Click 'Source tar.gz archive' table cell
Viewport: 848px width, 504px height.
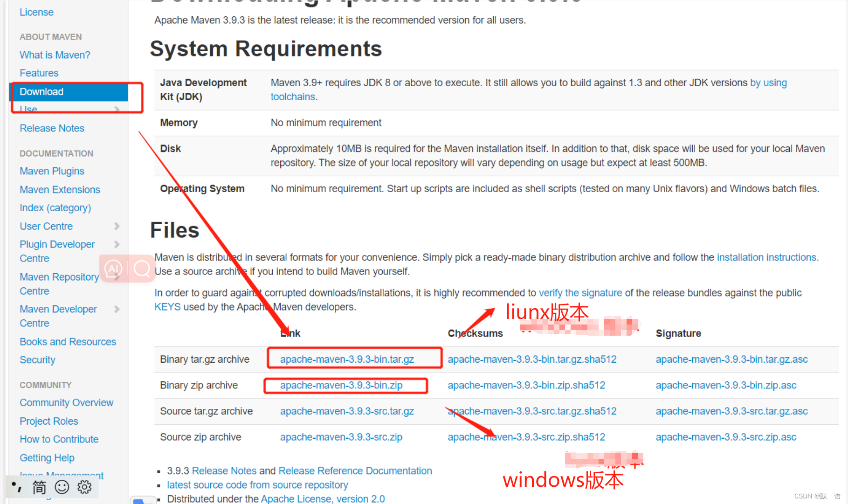click(207, 411)
